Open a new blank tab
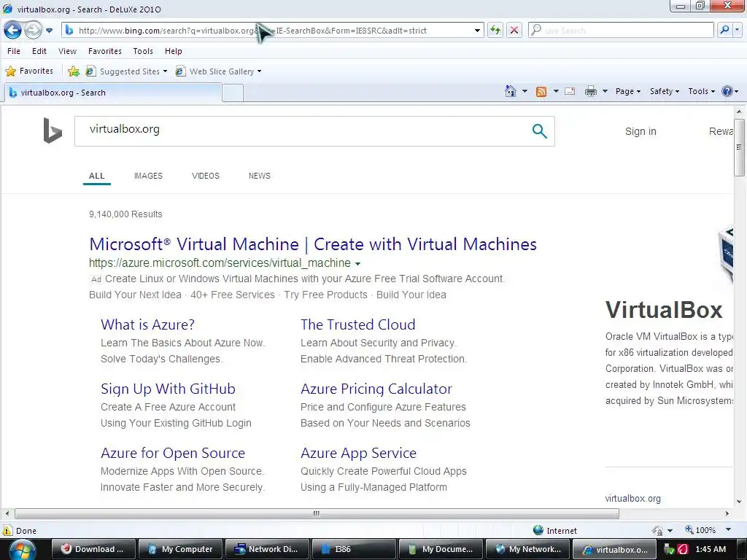747x560 pixels. [x=233, y=93]
